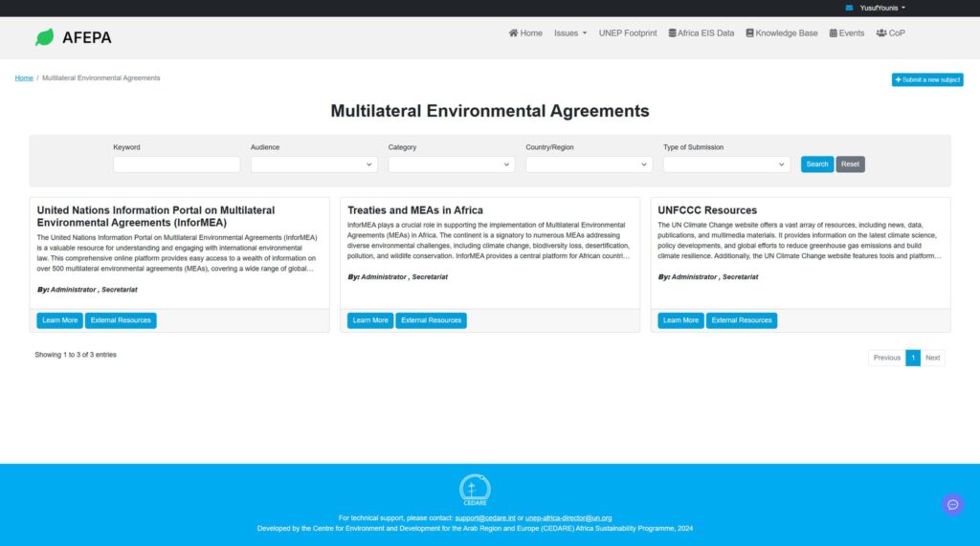The width and height of the screenshot is (980, 546).
Task: Expand the Category dropdown
Action: click(452, 164)
